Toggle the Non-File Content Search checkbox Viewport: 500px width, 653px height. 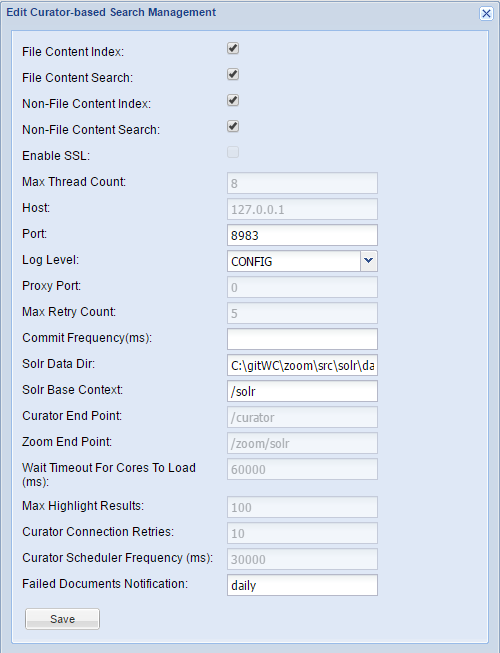coord(233,126)
